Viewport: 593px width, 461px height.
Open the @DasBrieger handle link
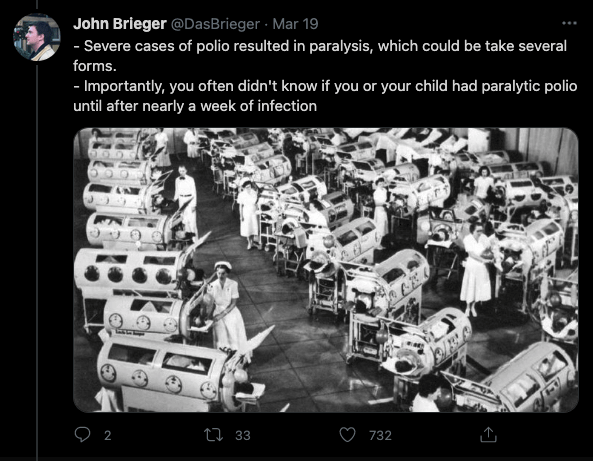click(x=215, y=24)
